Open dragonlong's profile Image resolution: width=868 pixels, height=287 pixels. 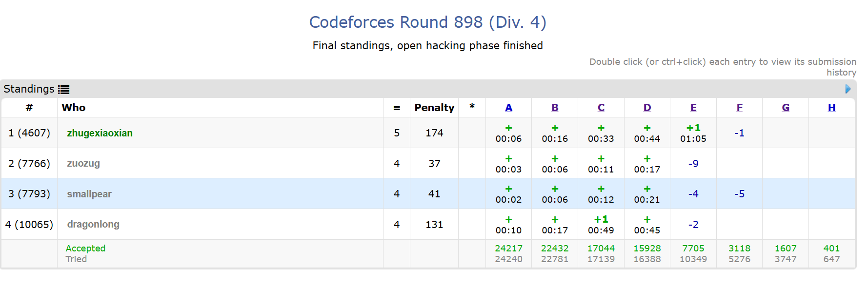point(93,224)
